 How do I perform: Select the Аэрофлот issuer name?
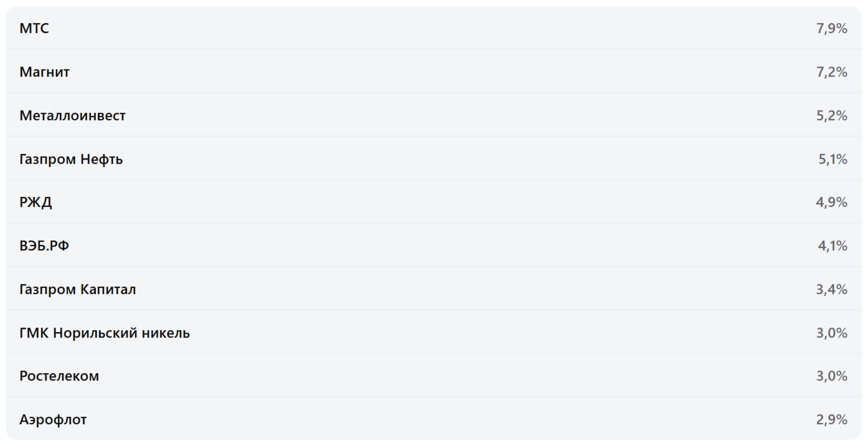click(53, 419)
